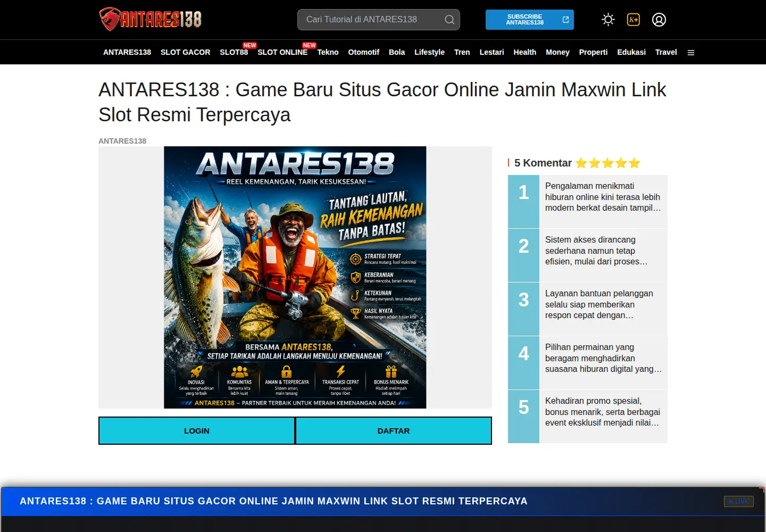Open the hamburger more-menu icon
The height and width of the screenshot is (532, 766).
(x=691, y=53)
